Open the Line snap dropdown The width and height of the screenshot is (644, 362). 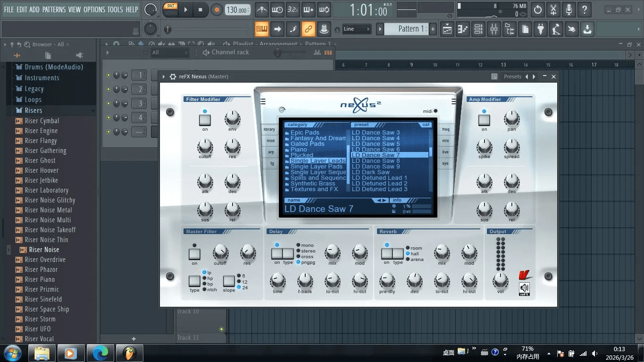356,29
